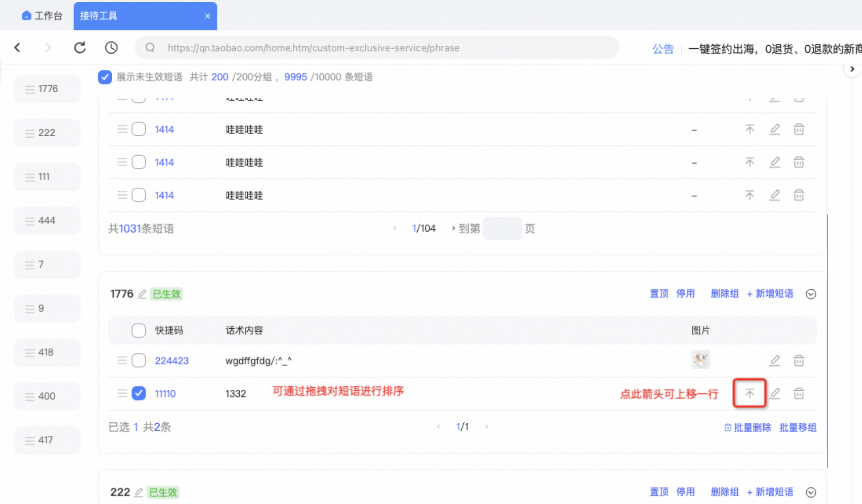Edit the 224423 phrase with pencil icon
The width and height of the screenshot is (862, 504).
(775, 360)
